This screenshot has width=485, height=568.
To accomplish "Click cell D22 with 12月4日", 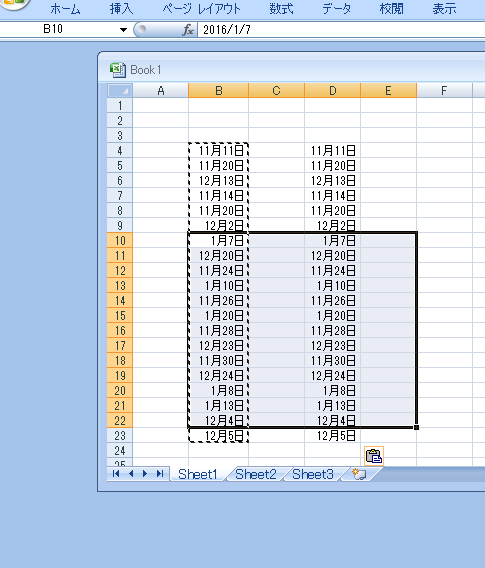I will (333, 421).
